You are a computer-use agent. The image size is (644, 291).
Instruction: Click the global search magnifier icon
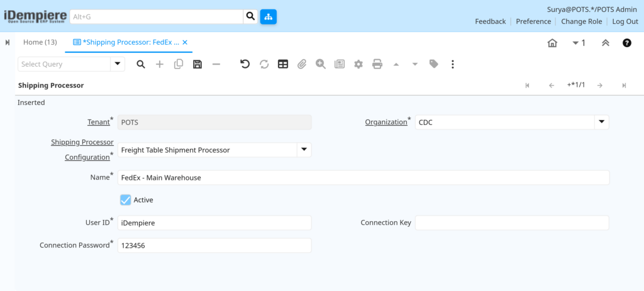point(250,17)
